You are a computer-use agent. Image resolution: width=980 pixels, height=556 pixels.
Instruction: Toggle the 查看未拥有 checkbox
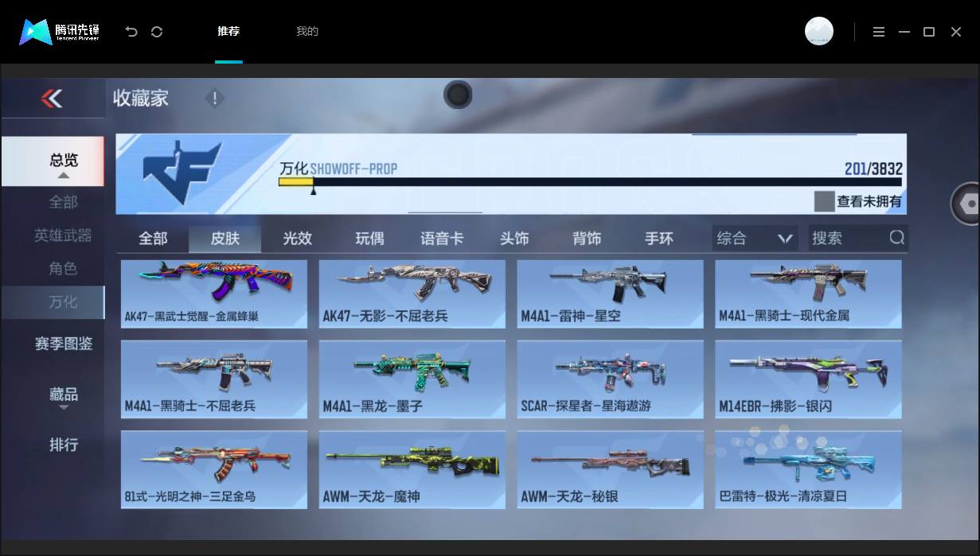point(824,201)
